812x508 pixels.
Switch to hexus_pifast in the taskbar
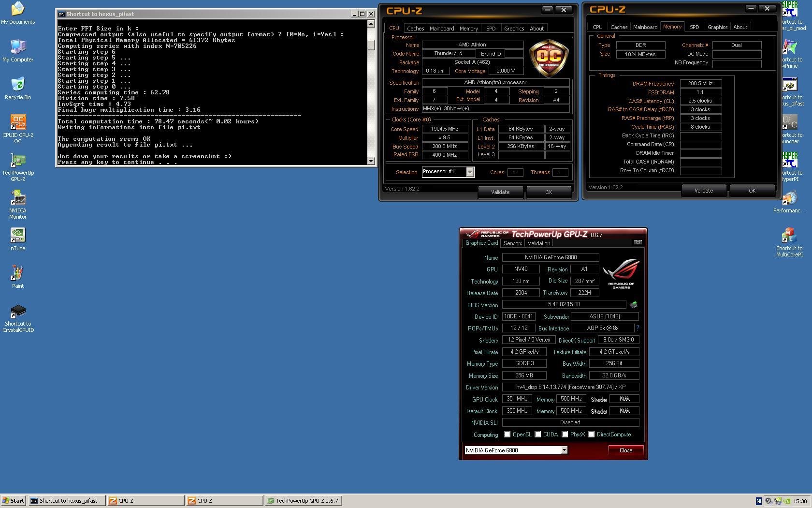(x=67, y=501)
